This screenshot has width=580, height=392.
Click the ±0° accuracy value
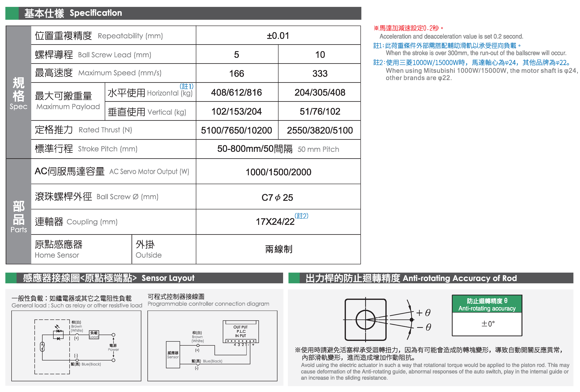pos(488,324)
